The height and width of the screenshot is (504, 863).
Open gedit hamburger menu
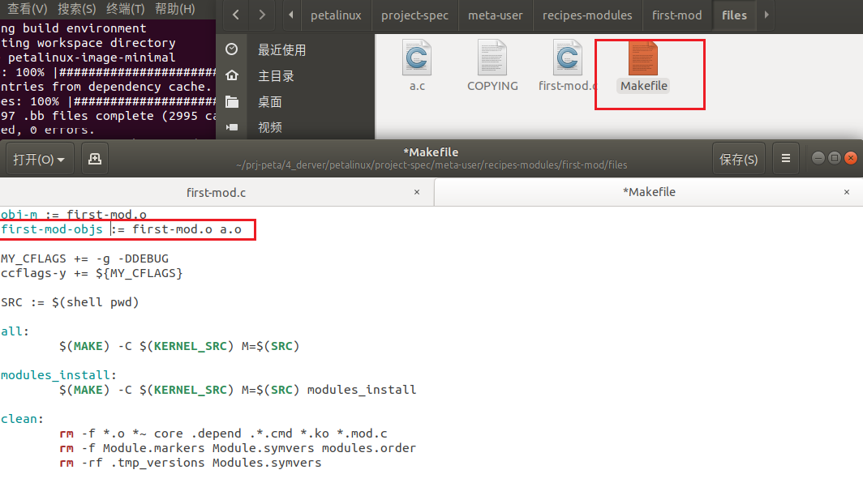pyautogui.click(x=785, y=159)
